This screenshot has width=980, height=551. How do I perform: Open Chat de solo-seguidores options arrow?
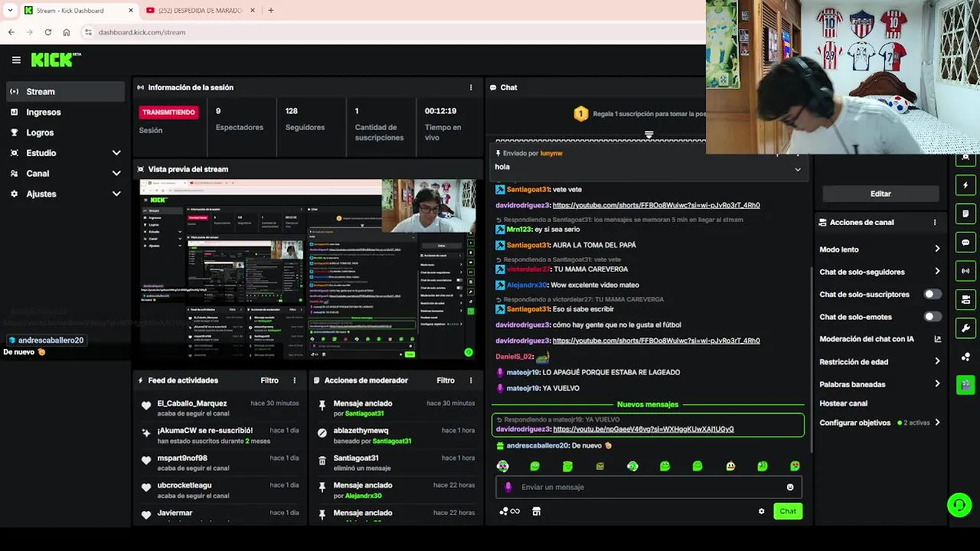click(x=937, y=272)
